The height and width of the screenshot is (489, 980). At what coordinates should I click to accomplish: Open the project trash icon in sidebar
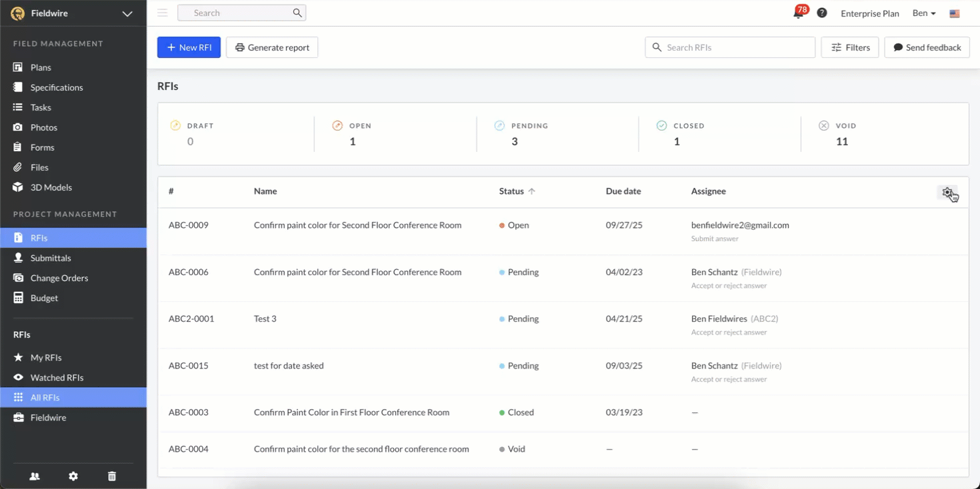click(112, 476)
